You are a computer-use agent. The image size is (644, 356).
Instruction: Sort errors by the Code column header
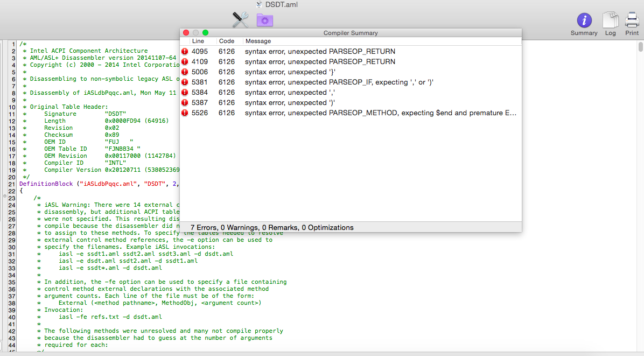[x=227, y=41]
